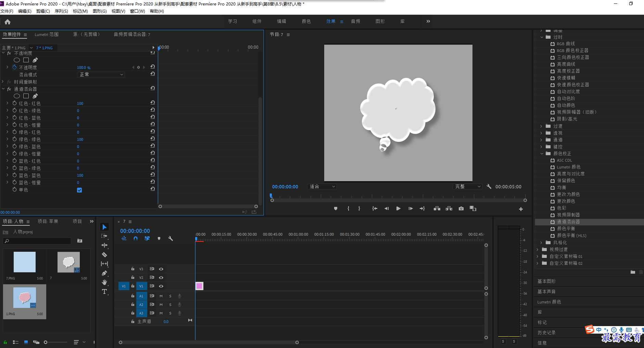Image resolution: width=644 pixels, height=348 pixels.
Task: Select the Pen tool in toolbar
Action: click(x=104, y=273)
